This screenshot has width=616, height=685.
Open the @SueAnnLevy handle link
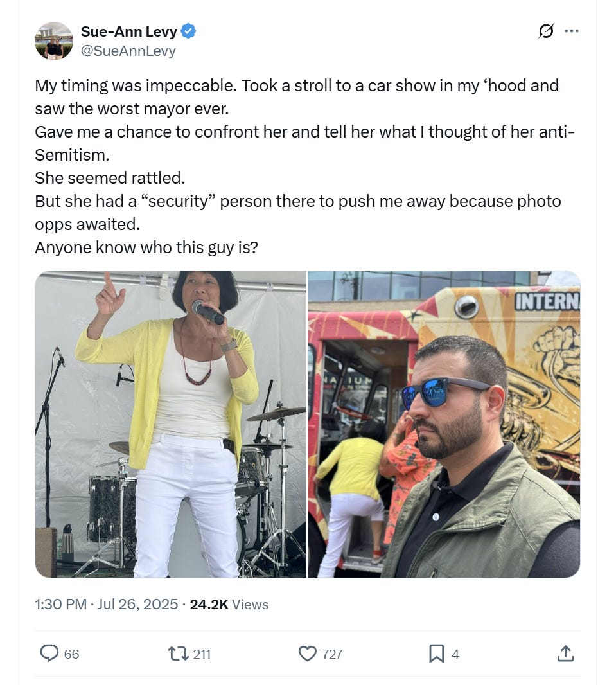(128, 51)
